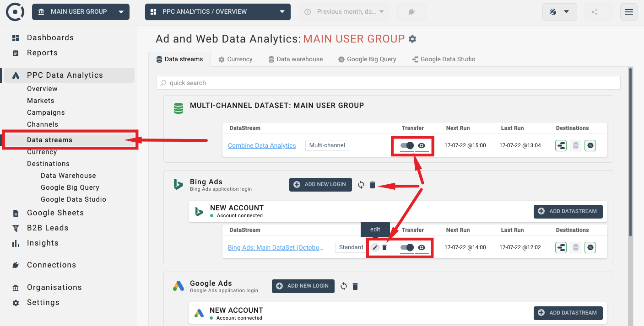This screenshot has height=326, width=644.
Task: Refresh the Google Ads login
Action: (344, 286)
